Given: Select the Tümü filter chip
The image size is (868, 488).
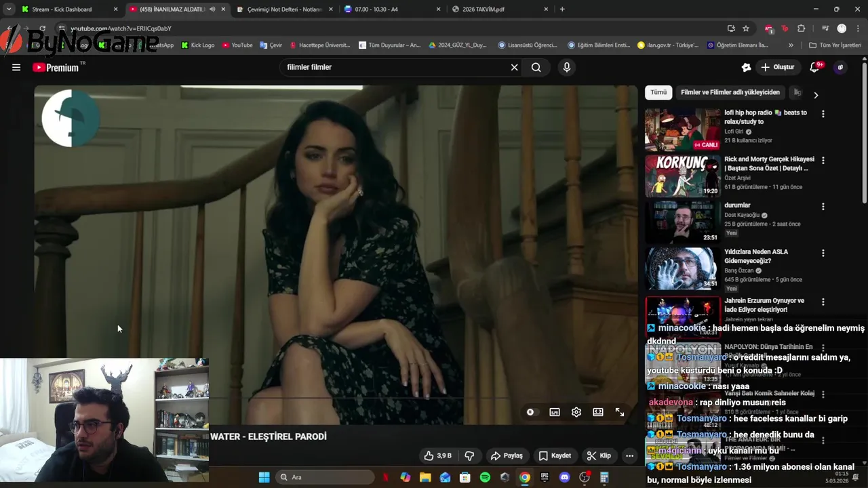Looking at the screenshot, I should (658, 92).
